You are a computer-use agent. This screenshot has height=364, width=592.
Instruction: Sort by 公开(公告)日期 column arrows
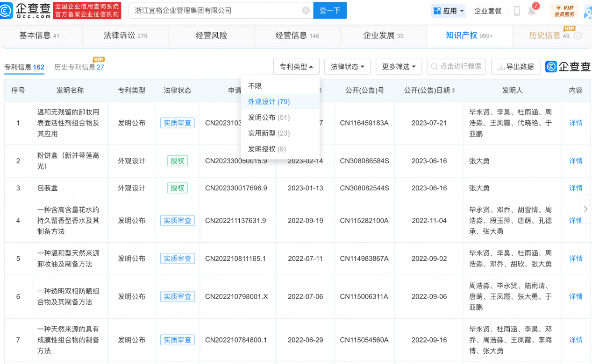coord(453,91)
